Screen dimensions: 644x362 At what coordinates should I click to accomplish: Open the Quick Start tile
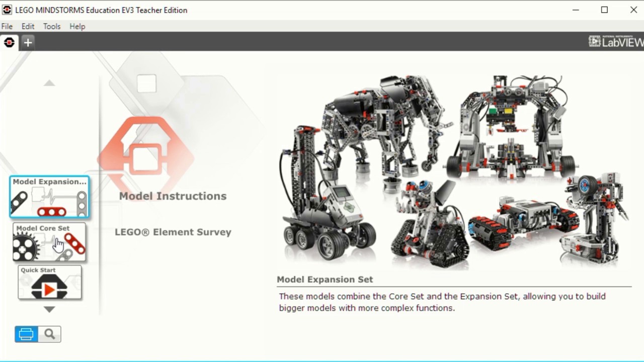tap(49, 283)
